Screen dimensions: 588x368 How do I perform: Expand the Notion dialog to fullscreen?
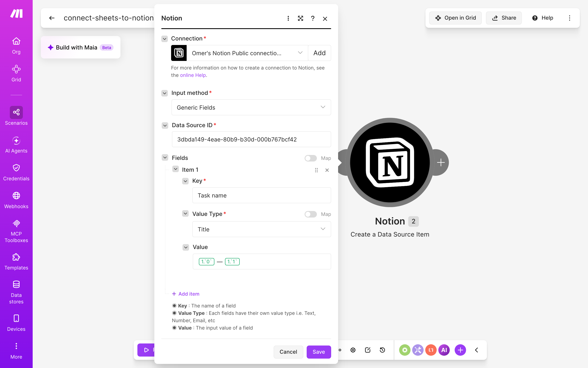(301, 18)
